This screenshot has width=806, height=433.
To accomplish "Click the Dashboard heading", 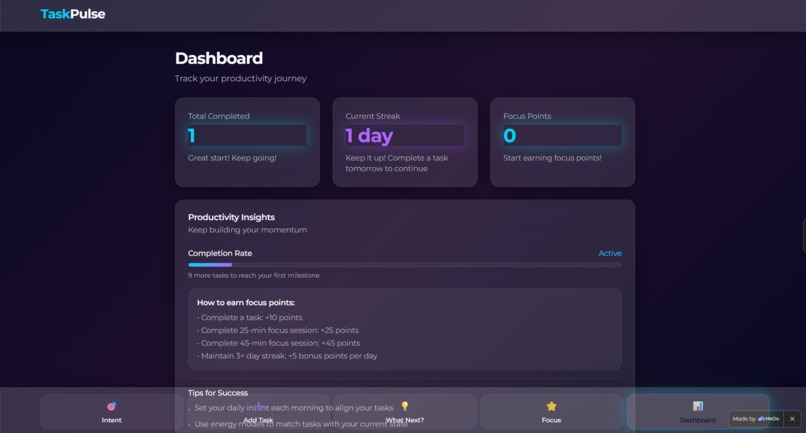I will click(219, 58).
